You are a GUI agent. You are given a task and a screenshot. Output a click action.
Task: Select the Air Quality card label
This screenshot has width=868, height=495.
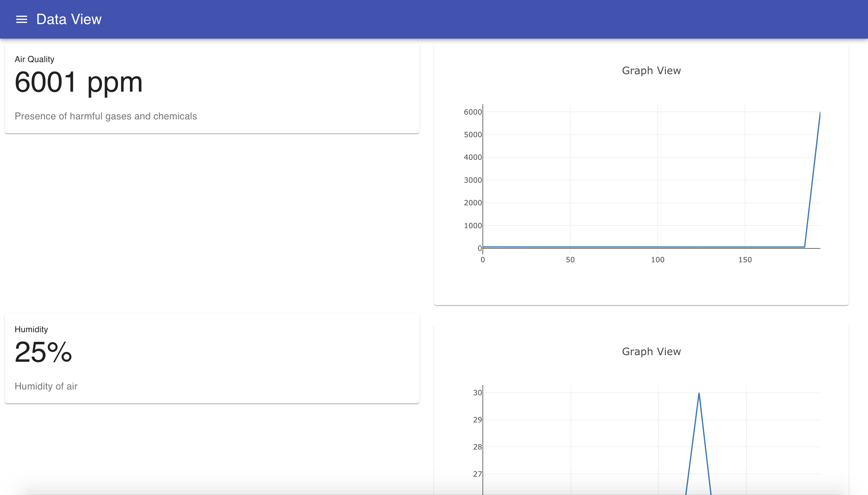tap(34, 59)
